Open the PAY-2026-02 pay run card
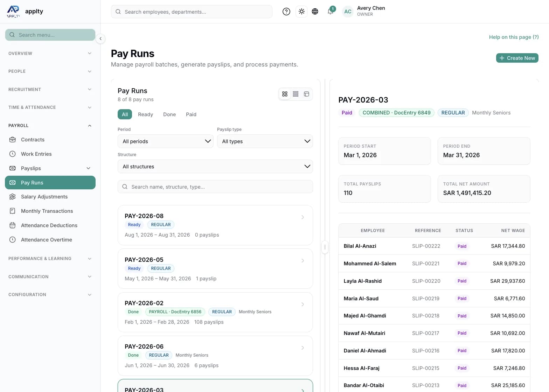 [x=215, y=312]
